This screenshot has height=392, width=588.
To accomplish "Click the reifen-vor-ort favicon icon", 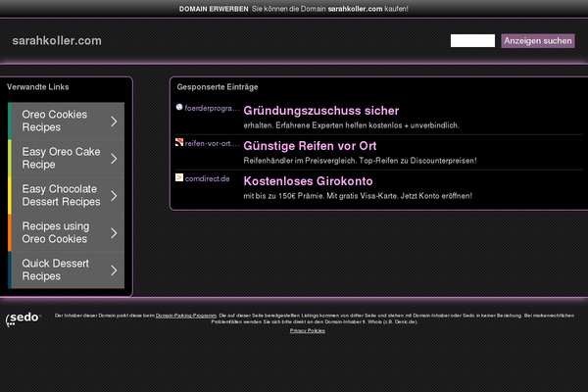I will pos(179,143).
